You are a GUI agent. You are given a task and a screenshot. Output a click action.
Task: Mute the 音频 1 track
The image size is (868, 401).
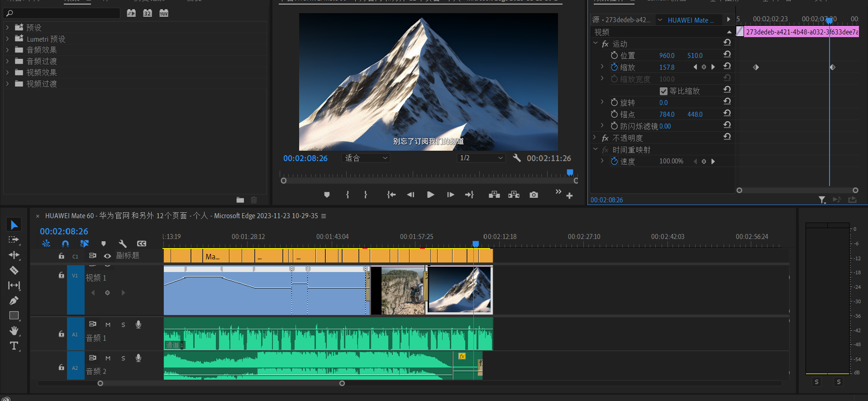pos(108,325)
